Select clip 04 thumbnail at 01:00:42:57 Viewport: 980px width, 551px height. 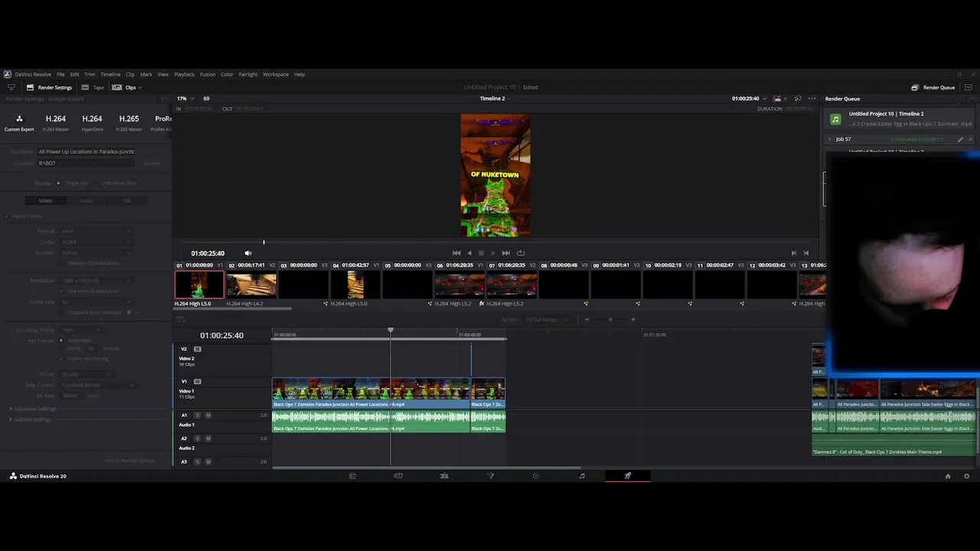356,285
